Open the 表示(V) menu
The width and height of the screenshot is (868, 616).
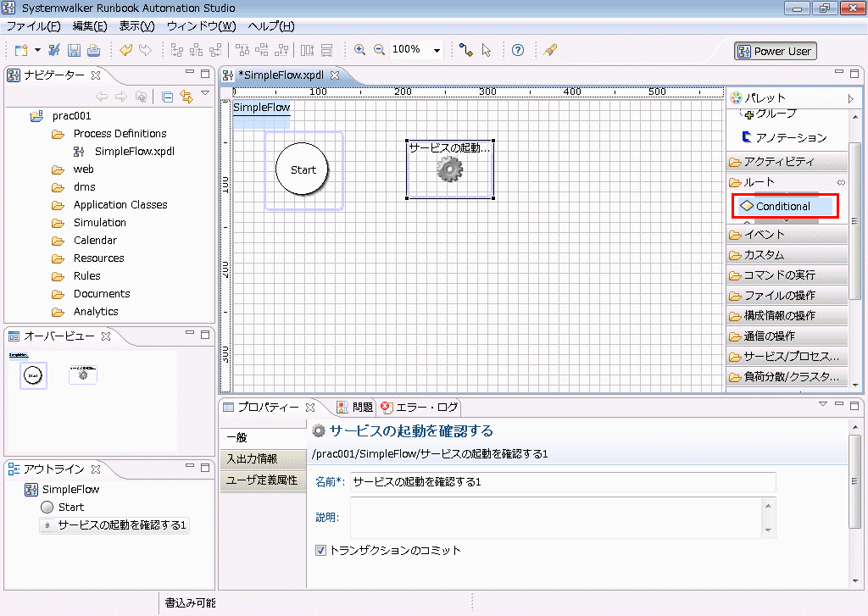point(136,26)
